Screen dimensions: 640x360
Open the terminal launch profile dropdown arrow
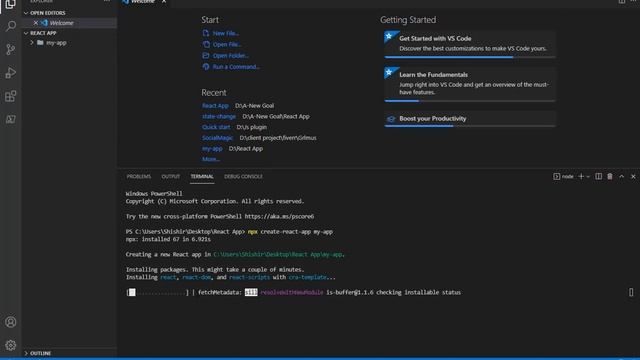[x=588, y=177]
